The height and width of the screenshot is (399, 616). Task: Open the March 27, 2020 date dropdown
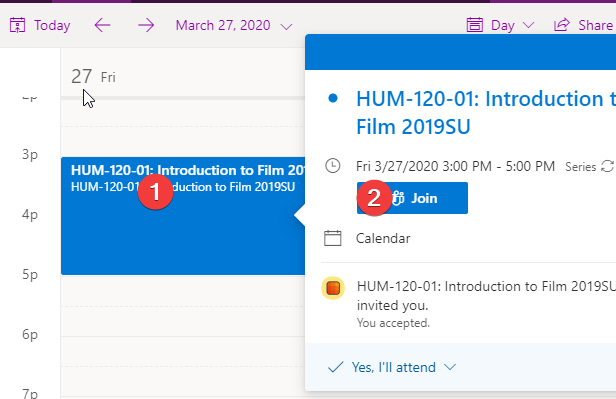[x=234, y=26]
